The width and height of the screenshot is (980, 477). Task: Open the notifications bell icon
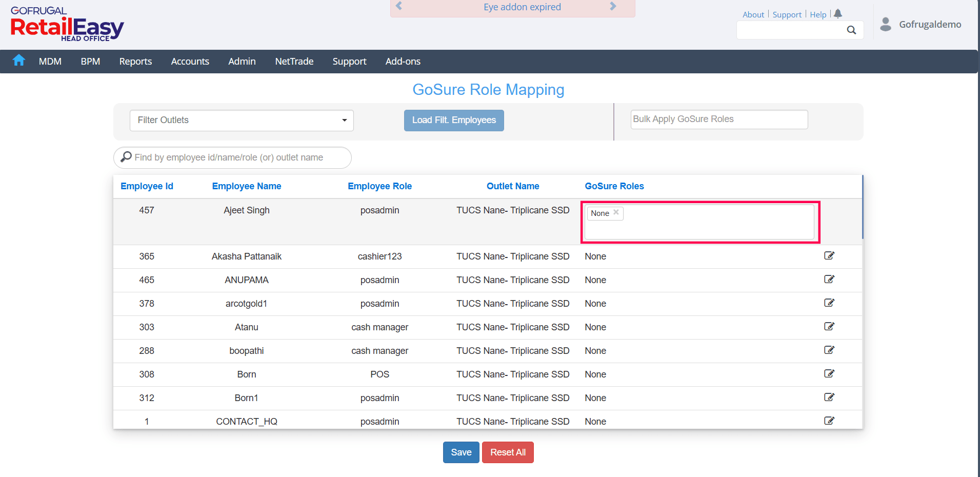pyautogui.click(x=838, y=14)
